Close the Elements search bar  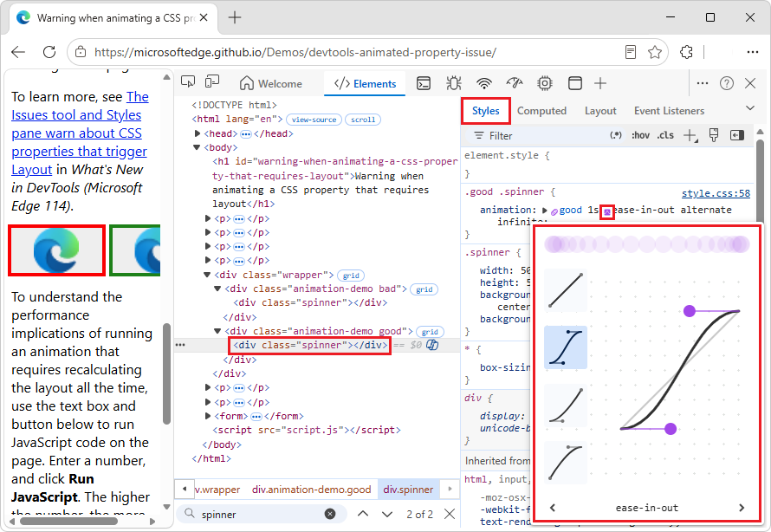point(450,514)
